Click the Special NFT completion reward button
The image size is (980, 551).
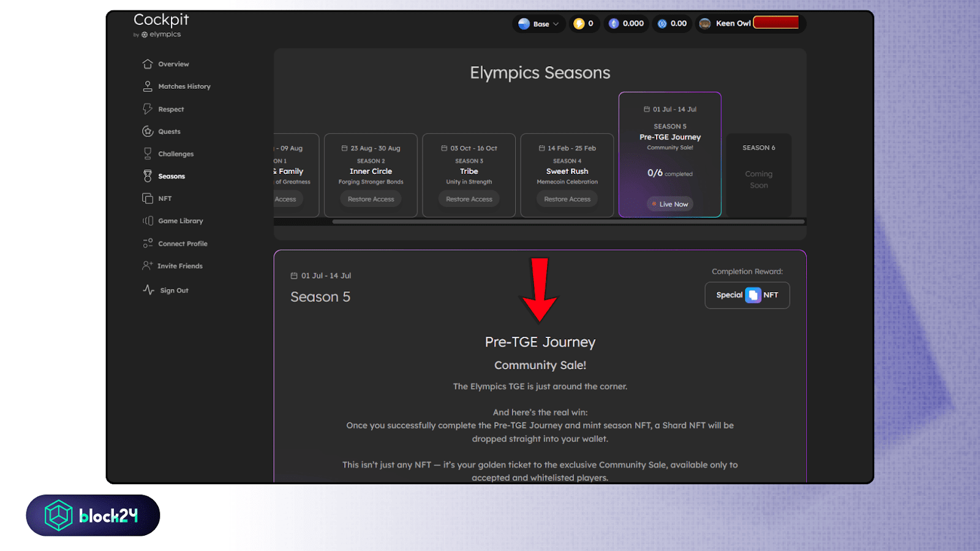click(747, 295)
